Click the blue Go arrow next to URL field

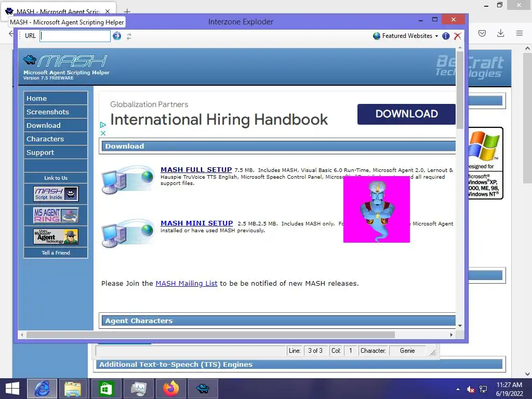tap(117, 36)
